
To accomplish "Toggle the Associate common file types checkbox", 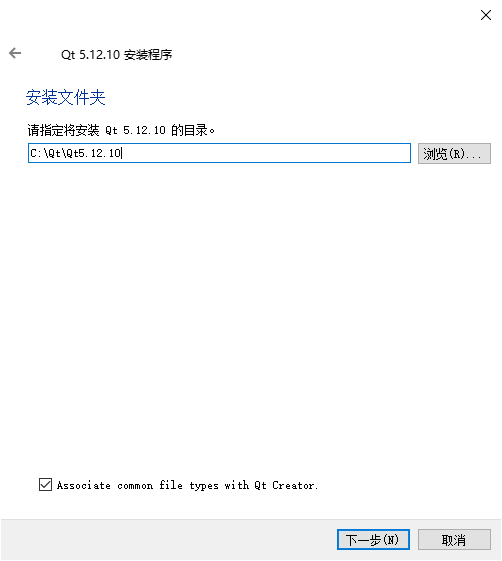I will (45, 485).
